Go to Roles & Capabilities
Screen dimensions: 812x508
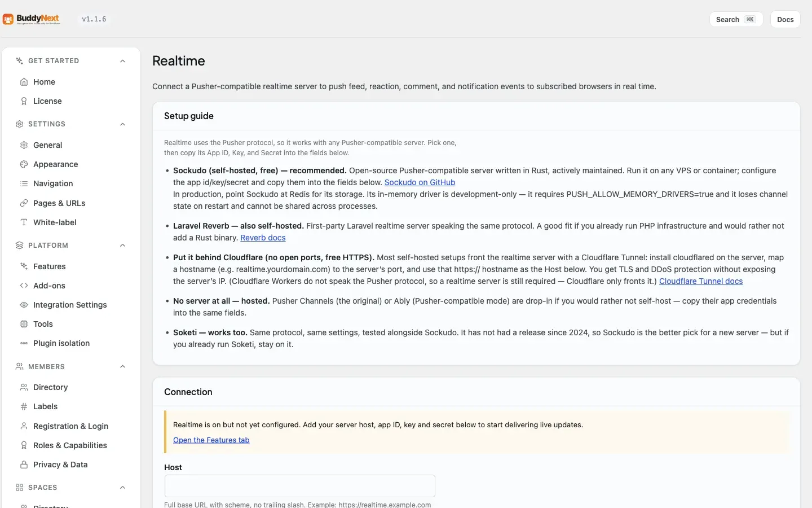(x=71, y=445)
